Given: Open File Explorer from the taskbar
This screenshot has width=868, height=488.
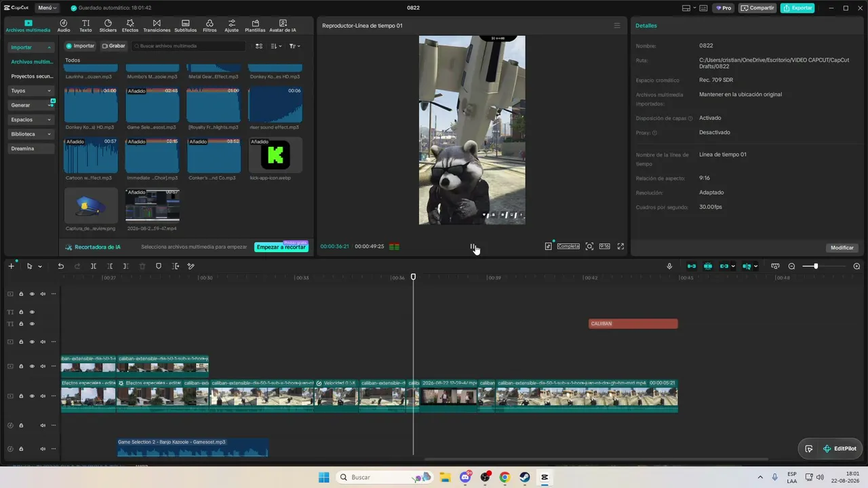Looking at the screenshot, I should 446,477.
